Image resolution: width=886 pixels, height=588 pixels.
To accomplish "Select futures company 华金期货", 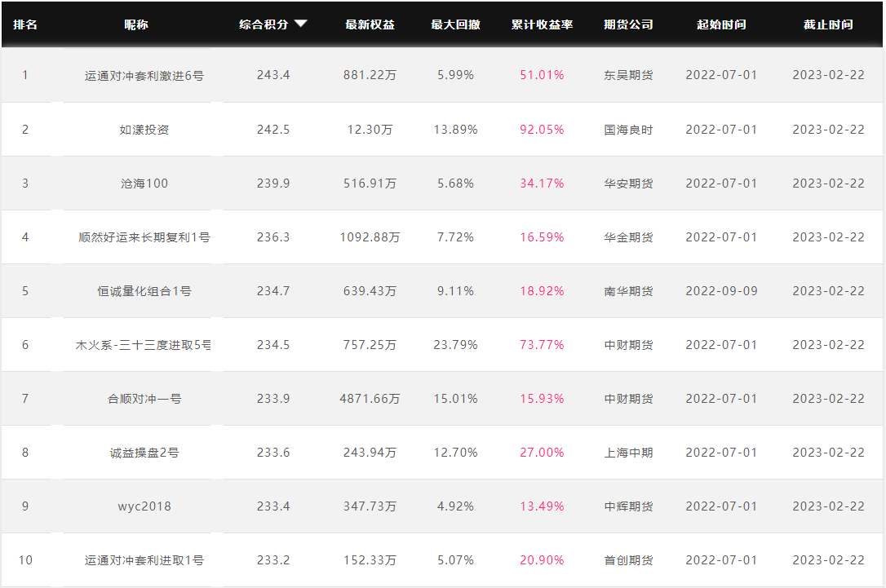I will click(628, 237).
